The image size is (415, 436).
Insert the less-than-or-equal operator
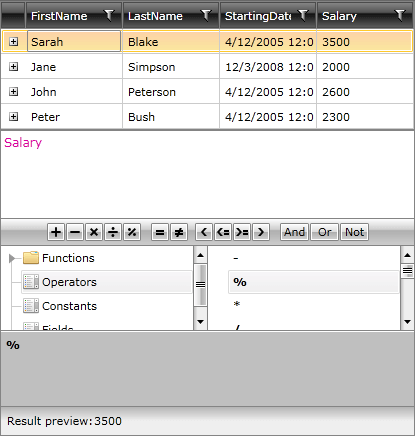click(x=223, y=232)
